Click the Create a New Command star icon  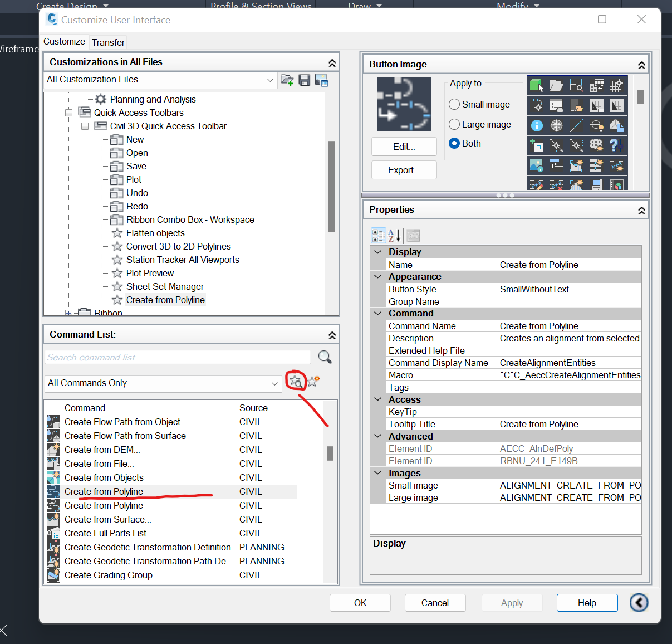click(313, 380)
